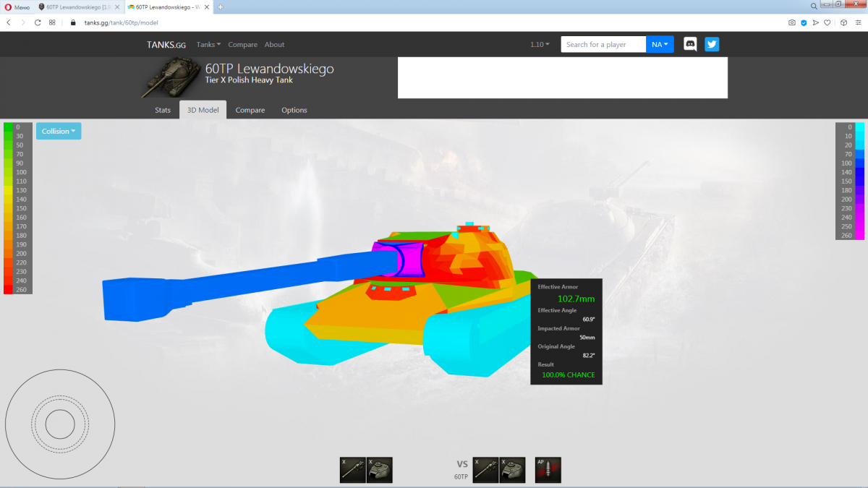Select the left-side tier X turret icon
868x488 pixels.
379,470
